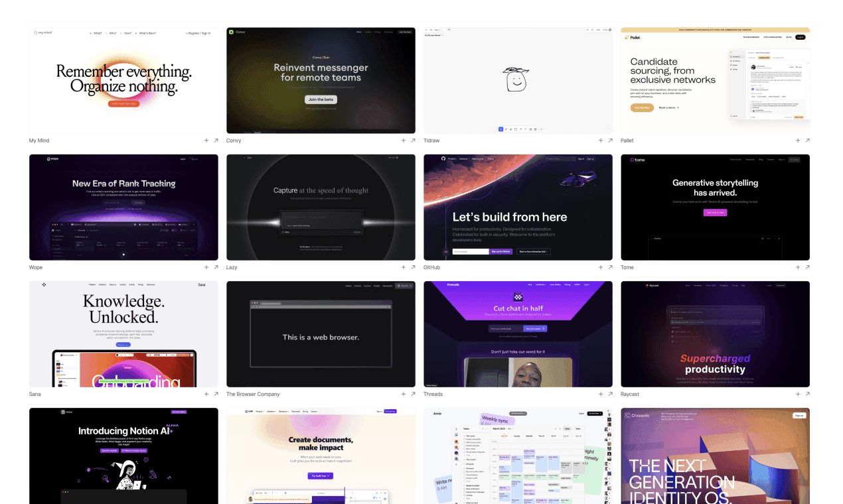The height and width of the screenshot is (504, 843).
Task: Add Convy using its plus icon
Action: click(404, 141)
